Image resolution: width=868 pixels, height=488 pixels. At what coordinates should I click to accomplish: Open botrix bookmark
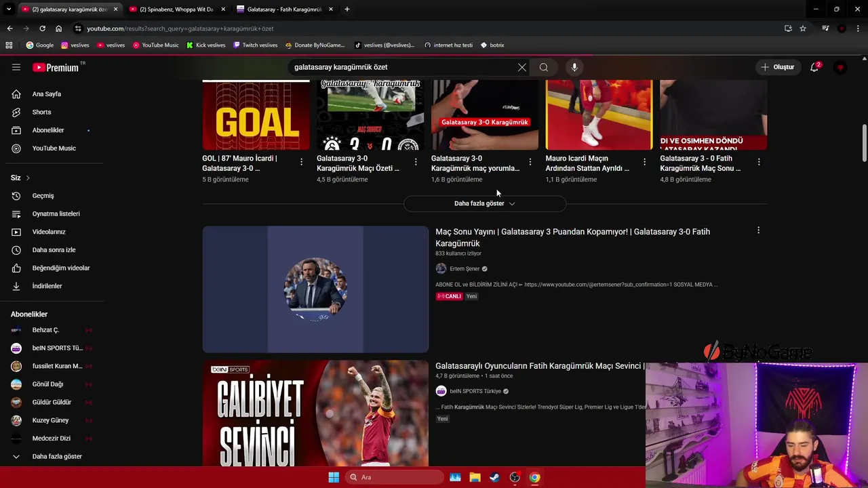coord(492,45)
